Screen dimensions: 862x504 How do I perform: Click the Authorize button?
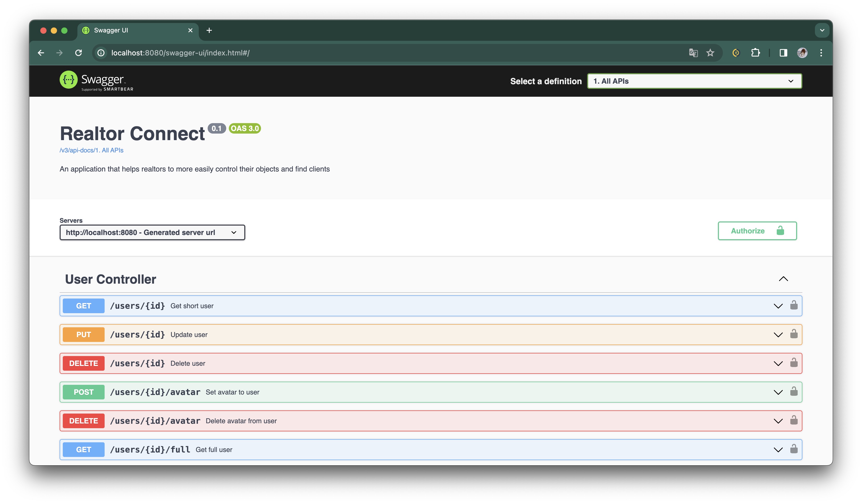point(757,231)
